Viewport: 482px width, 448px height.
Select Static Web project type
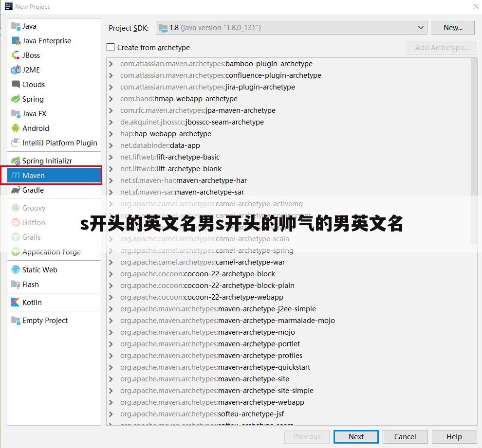point(54,269)
